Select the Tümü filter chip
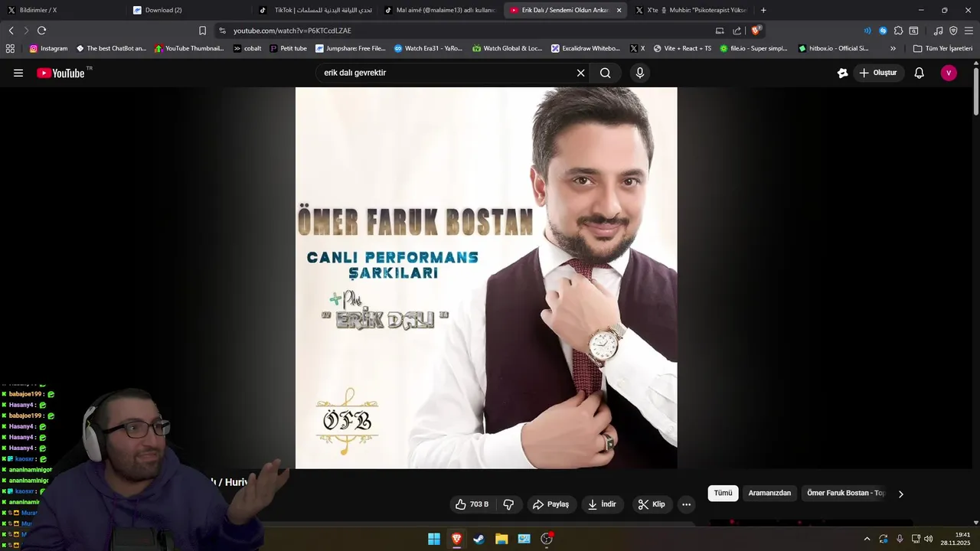980x551 pixels. (x=723, y=494)
